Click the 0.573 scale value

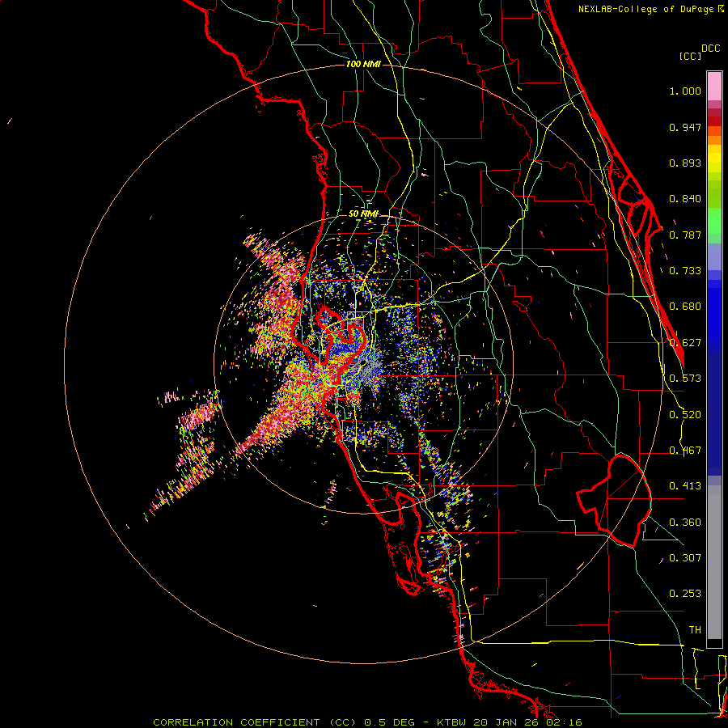685,379
